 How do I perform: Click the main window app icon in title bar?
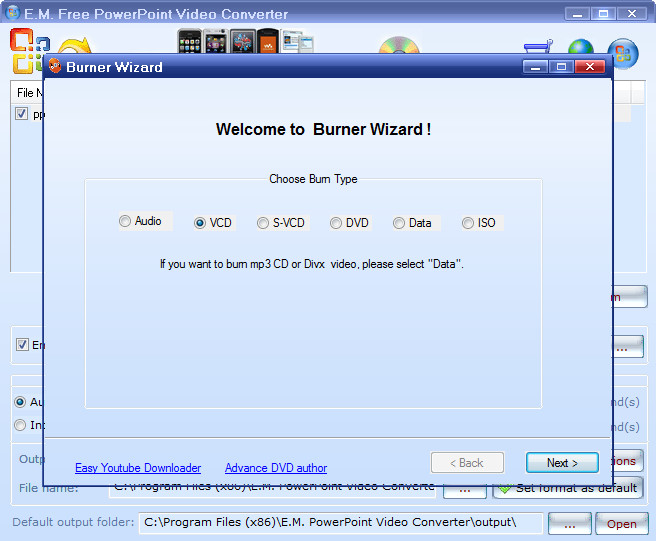(13, 13)
